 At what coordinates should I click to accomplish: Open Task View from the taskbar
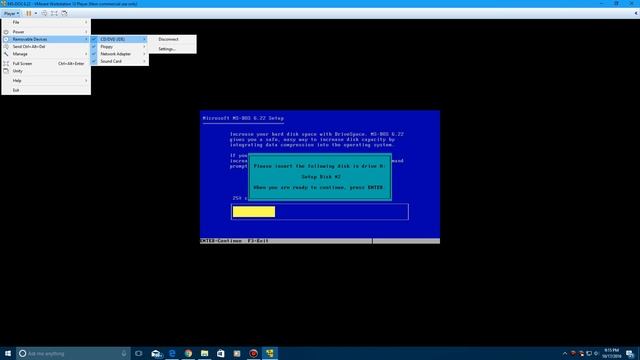tap(139, 353)
